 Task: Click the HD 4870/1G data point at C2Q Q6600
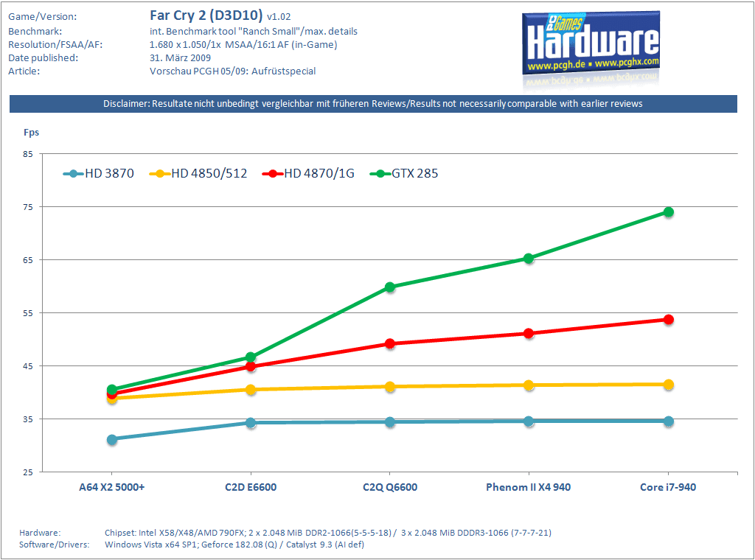[x=390, y=343]
